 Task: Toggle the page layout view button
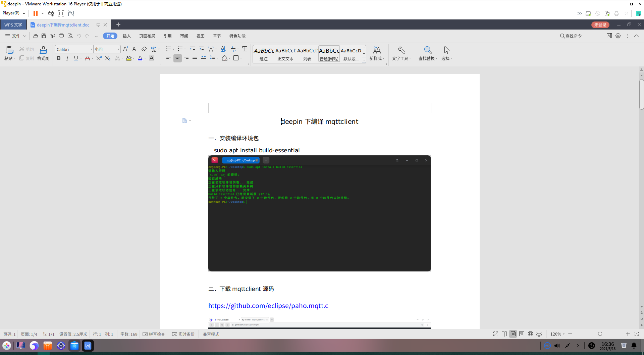(513, 334)
